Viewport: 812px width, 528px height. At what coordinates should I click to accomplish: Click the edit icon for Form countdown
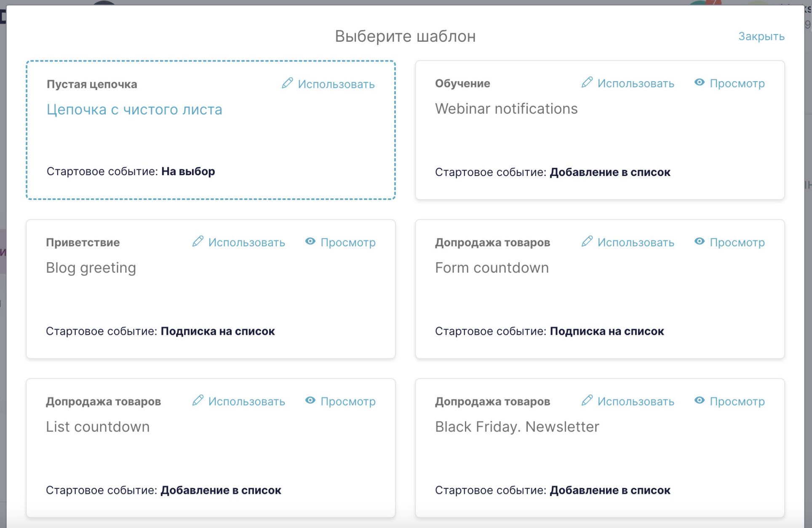coord(586,242)
